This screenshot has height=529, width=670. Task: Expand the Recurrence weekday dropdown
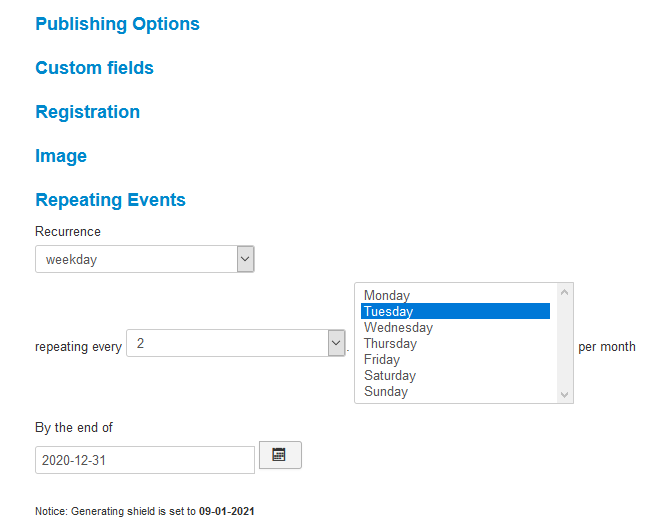[145, 259]
